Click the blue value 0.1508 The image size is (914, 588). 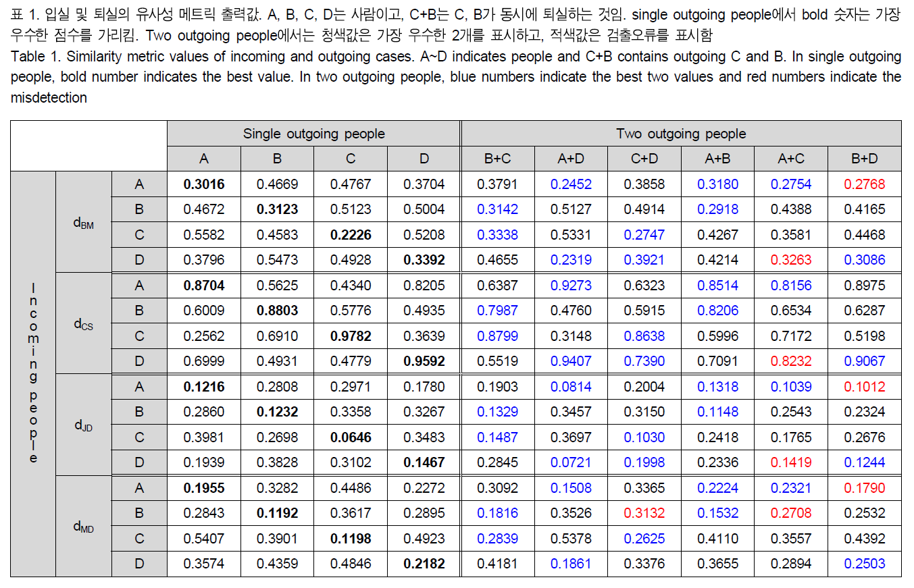tap(571, 488)
